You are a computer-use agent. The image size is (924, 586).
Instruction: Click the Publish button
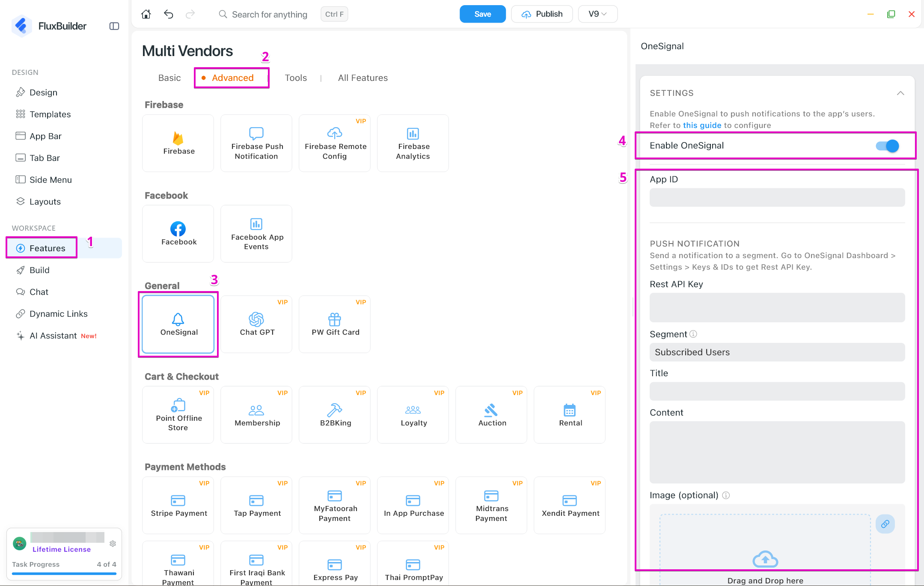pyautogui.click(x=542, y=14)
